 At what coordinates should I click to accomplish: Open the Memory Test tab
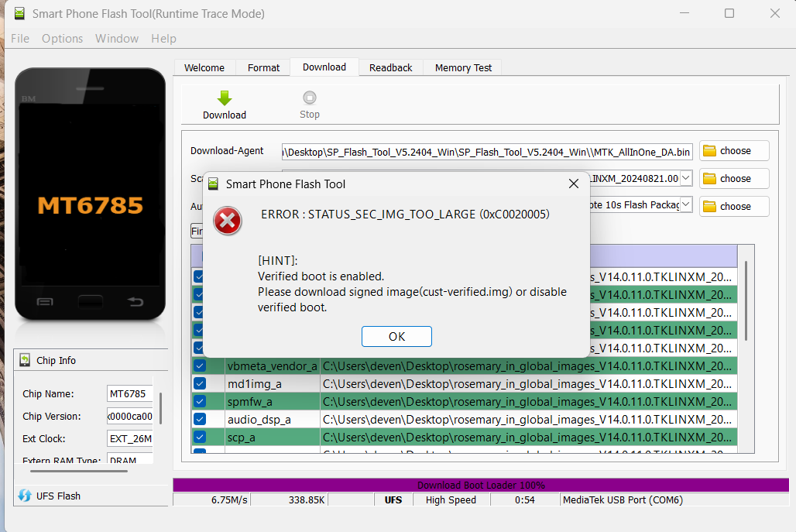[463, 67]
